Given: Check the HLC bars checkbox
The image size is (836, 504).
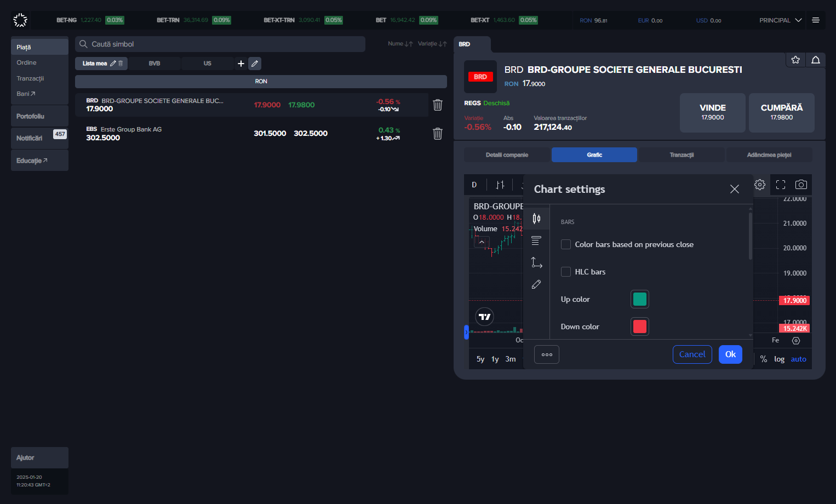Looking at the screenshot, I should [x=566, y=272].
